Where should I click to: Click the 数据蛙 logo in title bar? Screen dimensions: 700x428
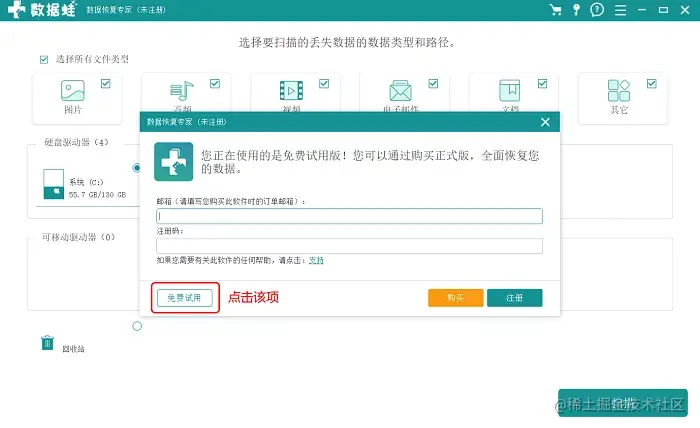(42, 9)
